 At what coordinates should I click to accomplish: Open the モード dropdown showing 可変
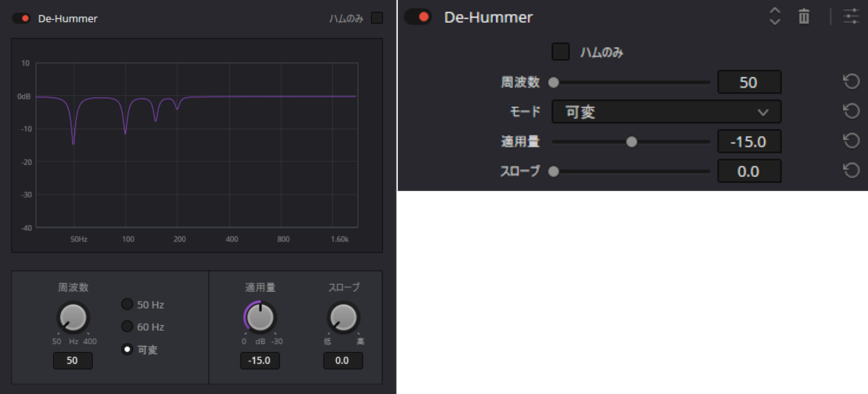point(667,111)
